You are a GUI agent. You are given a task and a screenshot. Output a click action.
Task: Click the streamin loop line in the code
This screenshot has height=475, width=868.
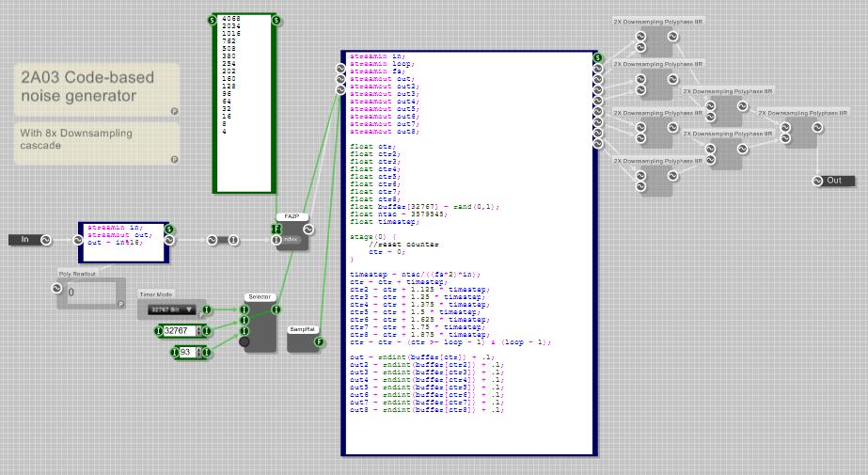click(382, 64)
